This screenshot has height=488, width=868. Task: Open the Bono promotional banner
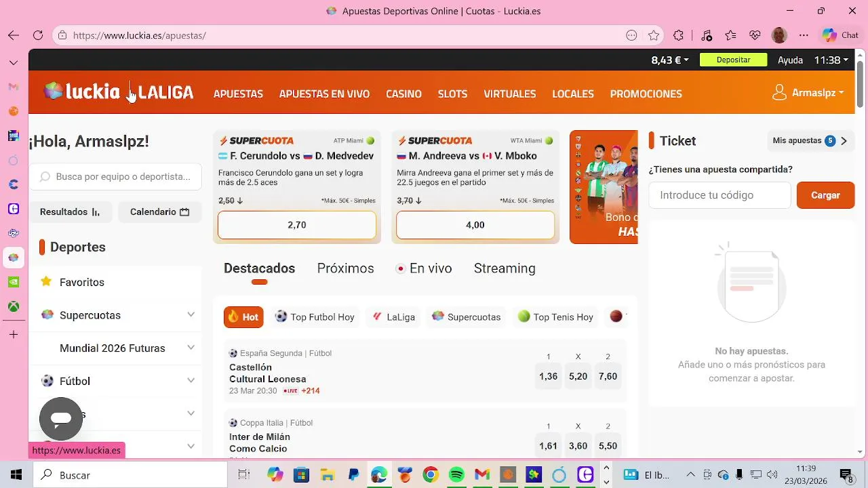pyautogui.click(x=604, y=187)
